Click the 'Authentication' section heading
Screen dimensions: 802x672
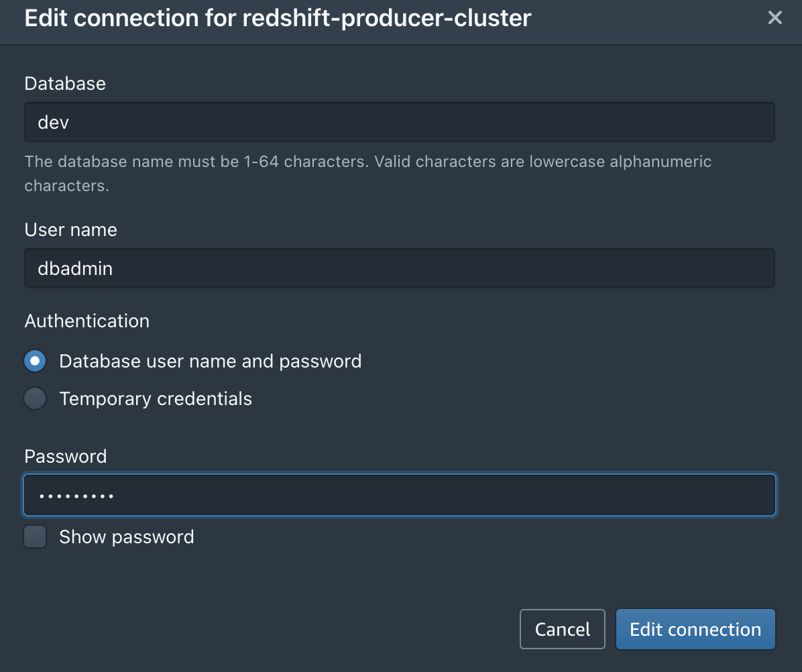pyautogui.click(x=87, y=321)
